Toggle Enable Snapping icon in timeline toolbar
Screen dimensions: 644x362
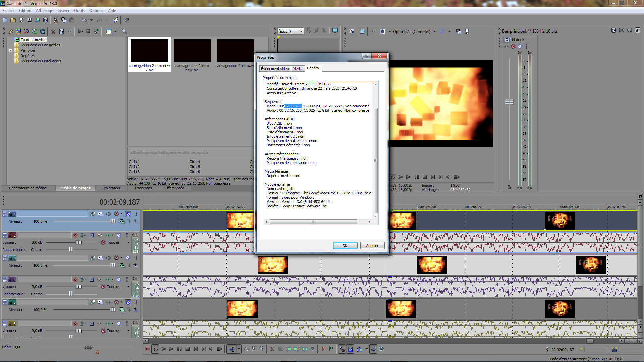(342, 349)
